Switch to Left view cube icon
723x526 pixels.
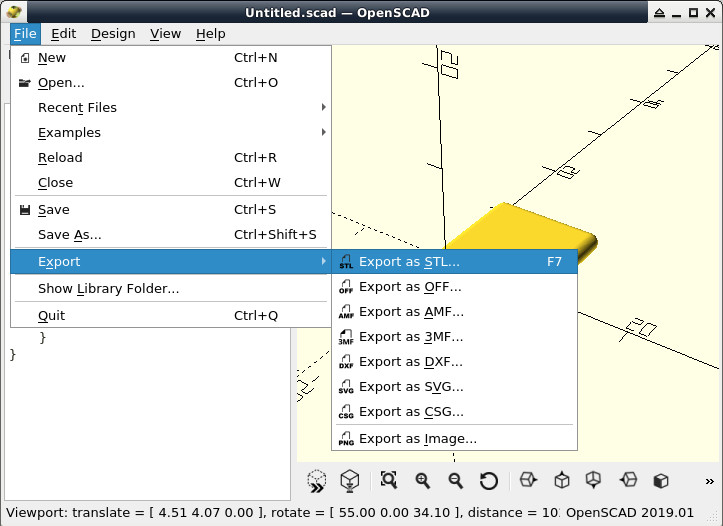628,480
